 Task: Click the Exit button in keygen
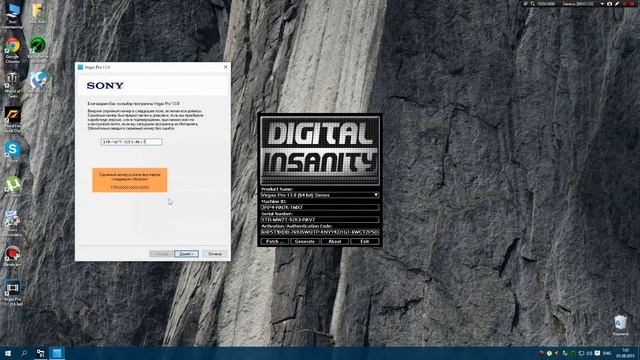click(x=364, y=242)
